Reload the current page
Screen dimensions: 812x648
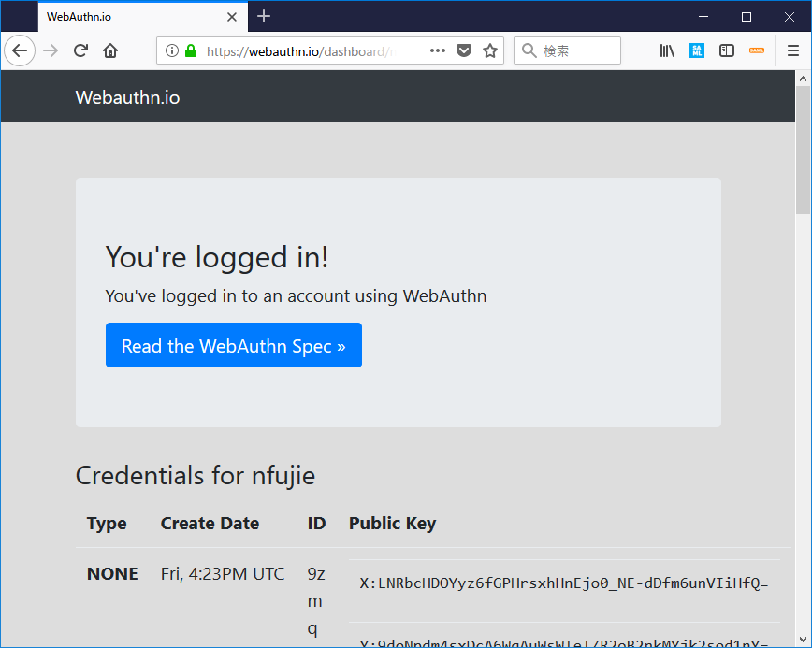[80, 50]
